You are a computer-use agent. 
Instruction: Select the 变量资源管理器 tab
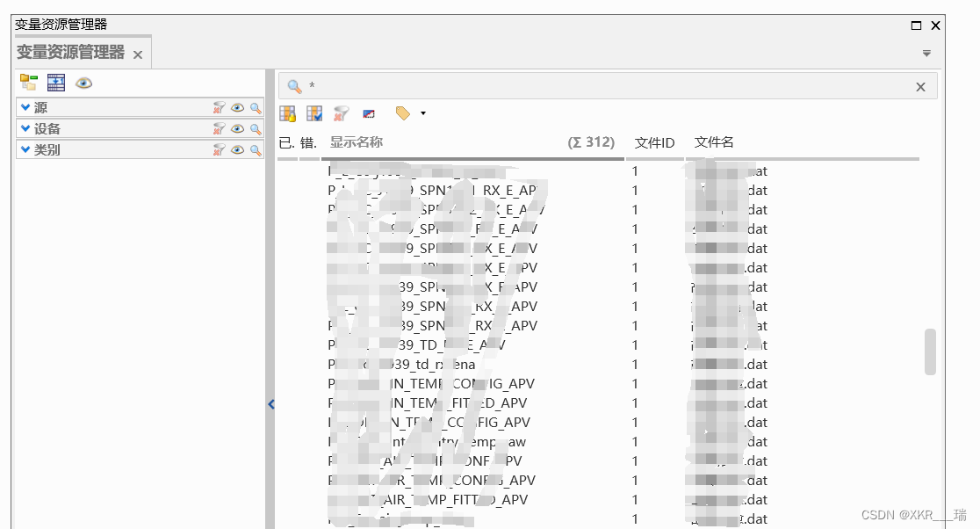pyautogui.click(x=70, y=52)
